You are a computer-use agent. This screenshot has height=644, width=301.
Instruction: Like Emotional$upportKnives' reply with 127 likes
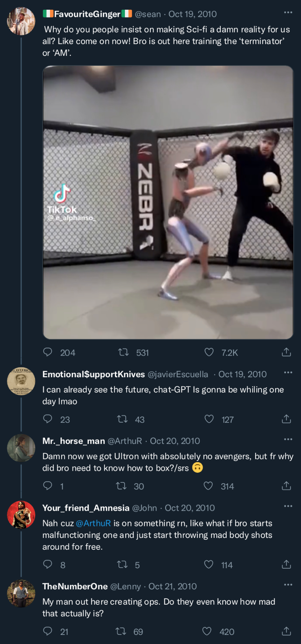[x=209, y=419]
